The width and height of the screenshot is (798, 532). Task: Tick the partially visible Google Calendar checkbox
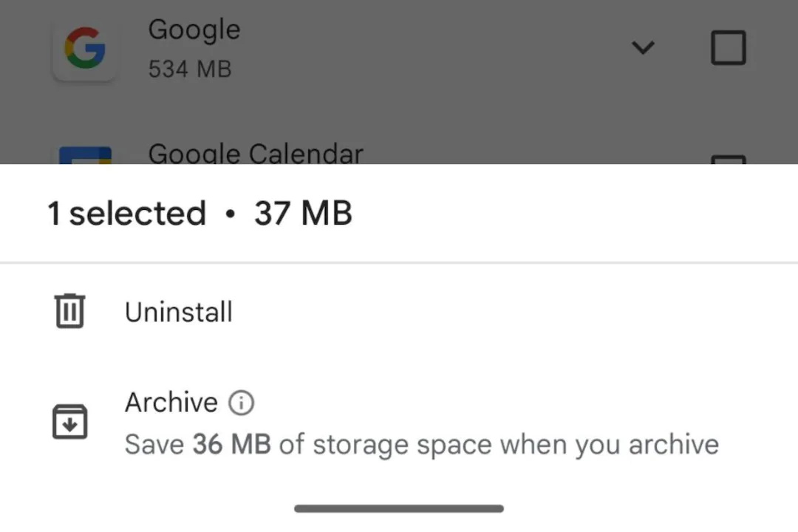click(x=729, y=160)
